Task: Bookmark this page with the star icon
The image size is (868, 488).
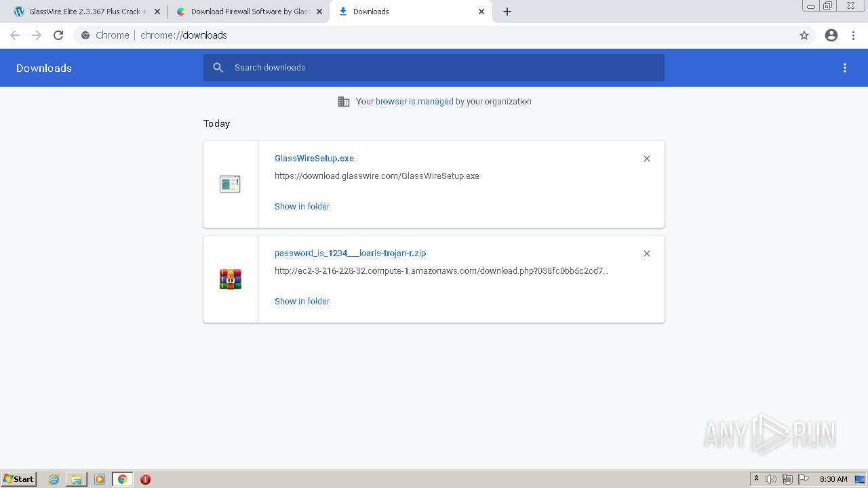Action: (804, 35)
